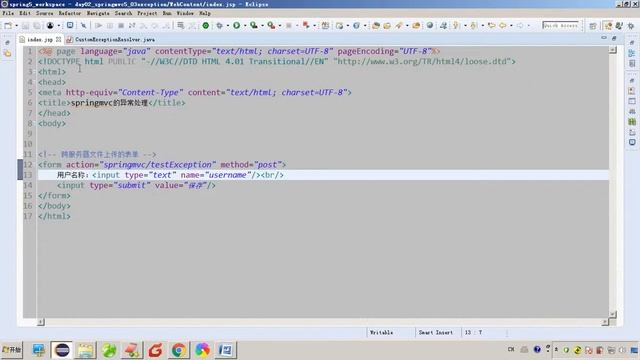Click the title text on line 6
Viewport: 640px width, 360px height.
109,103
